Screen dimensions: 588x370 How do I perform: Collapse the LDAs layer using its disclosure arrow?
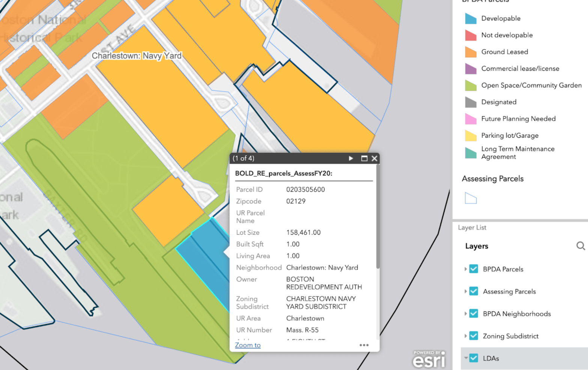(x=465, y=358)
